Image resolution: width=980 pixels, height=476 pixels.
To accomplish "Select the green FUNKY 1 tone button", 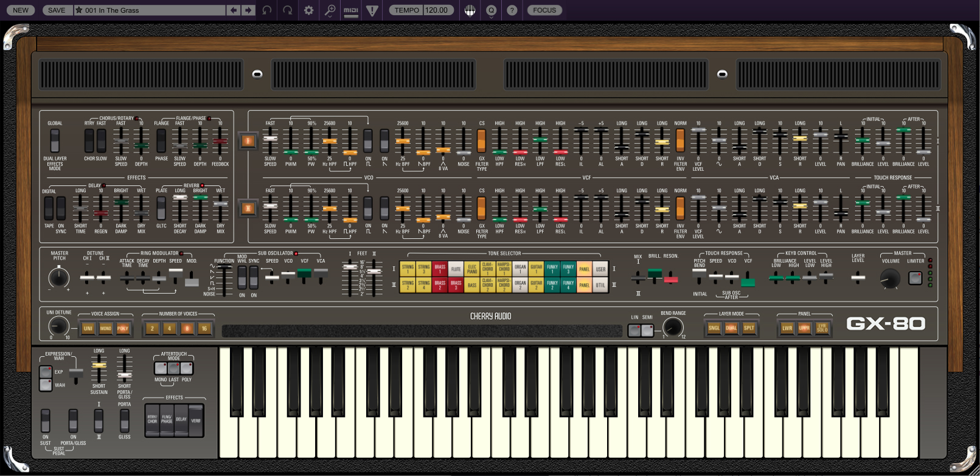I will pos(552,269).
